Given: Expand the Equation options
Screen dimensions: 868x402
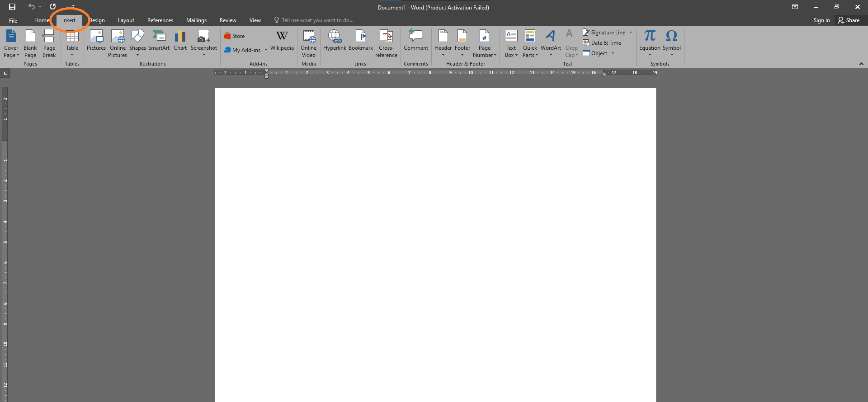Looking at the screenshot, I should pyautogui.click(x=650, y=55).
